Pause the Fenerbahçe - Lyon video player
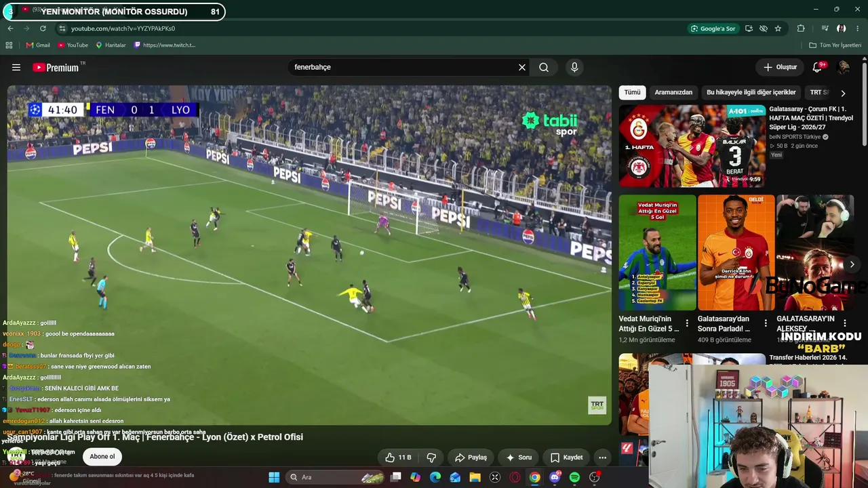Image resolution: width=868 pixels, height=488 pixels. [x=309, y=255]
